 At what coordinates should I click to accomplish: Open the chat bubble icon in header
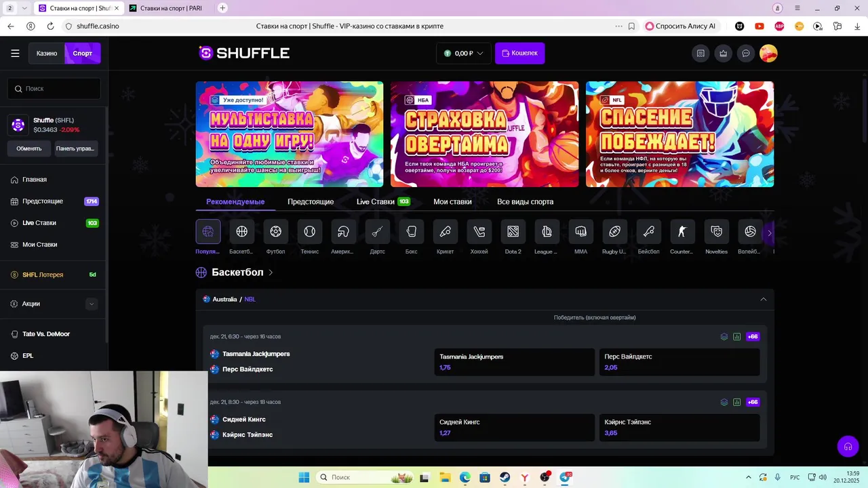point(746,54)
